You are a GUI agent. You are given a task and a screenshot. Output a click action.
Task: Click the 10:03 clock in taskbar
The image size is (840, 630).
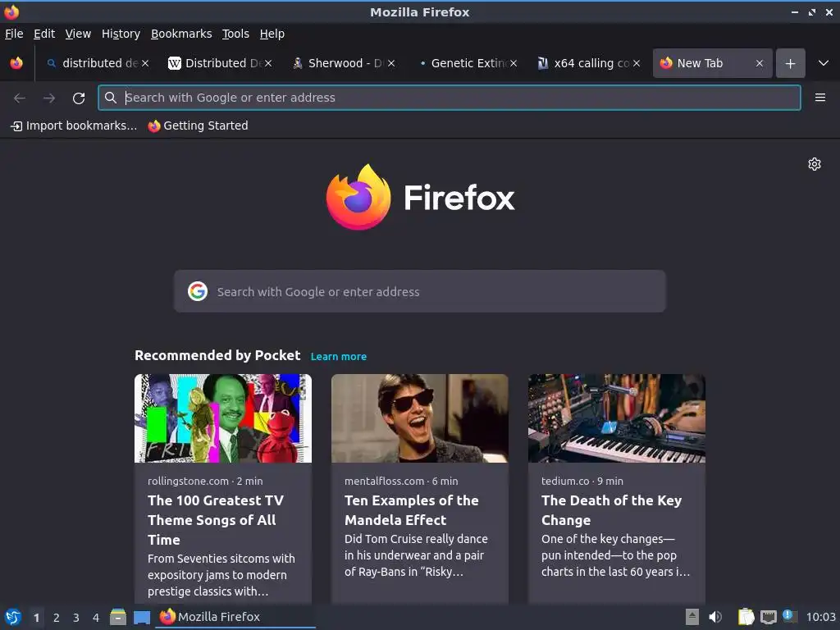coord(820,617)
